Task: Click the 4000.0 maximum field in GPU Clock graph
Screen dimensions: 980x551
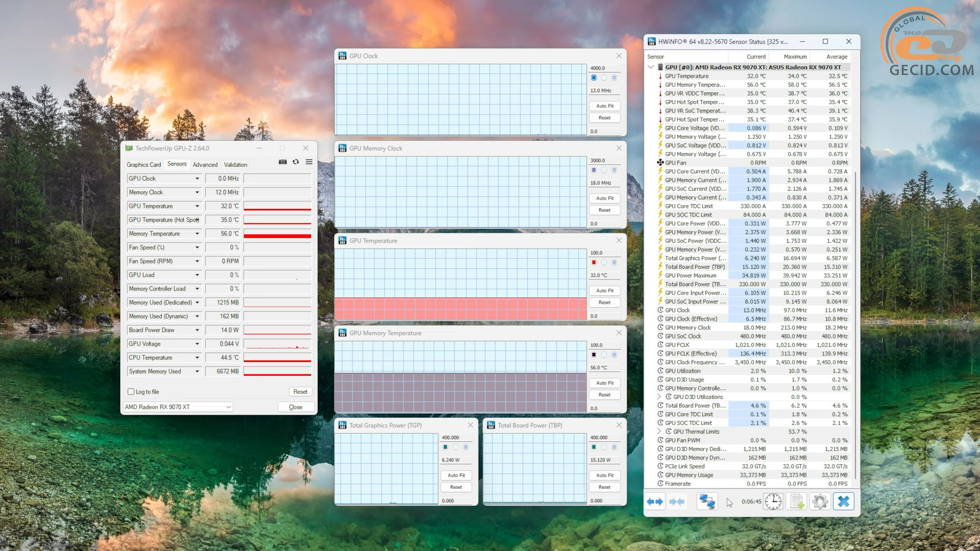Action: [605, 68]
